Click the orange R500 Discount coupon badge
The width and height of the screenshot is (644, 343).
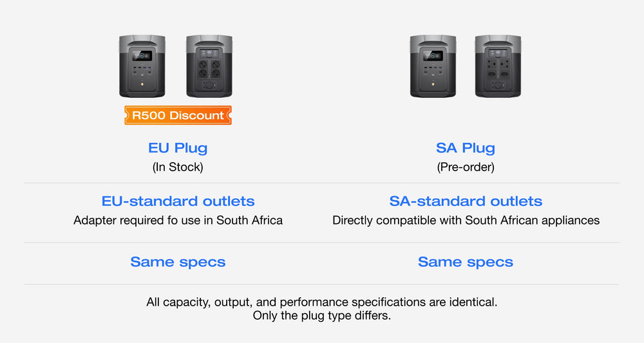[178, 116]
